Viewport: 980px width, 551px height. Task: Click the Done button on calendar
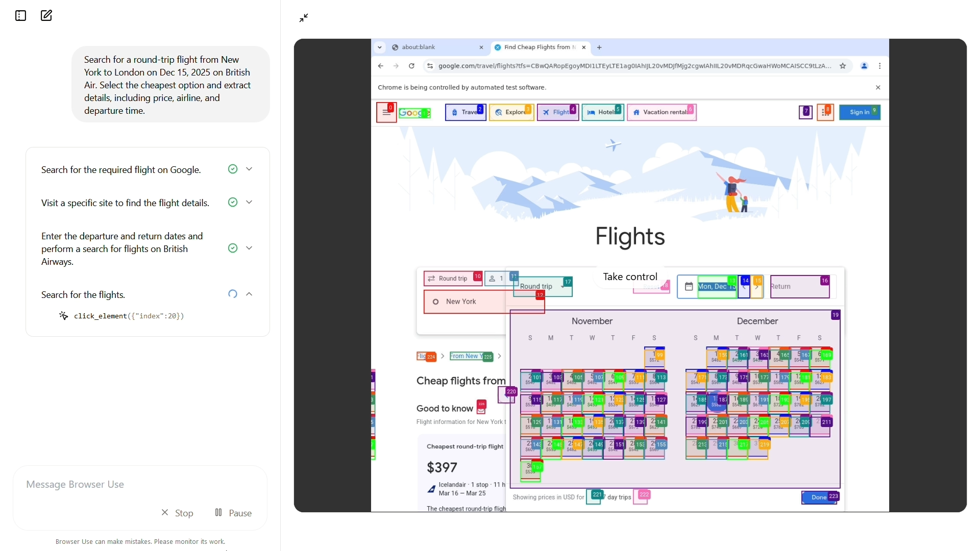817,496
